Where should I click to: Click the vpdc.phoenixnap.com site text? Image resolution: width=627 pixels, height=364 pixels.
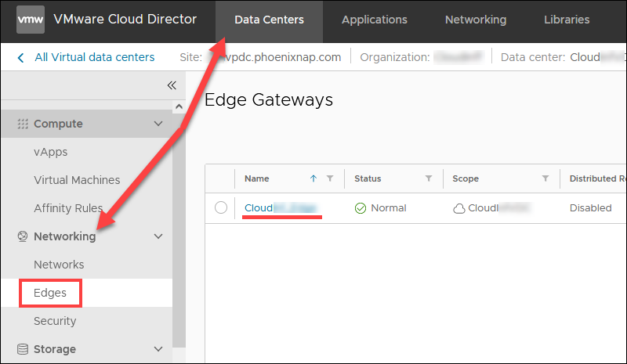[x=283, y=58]
